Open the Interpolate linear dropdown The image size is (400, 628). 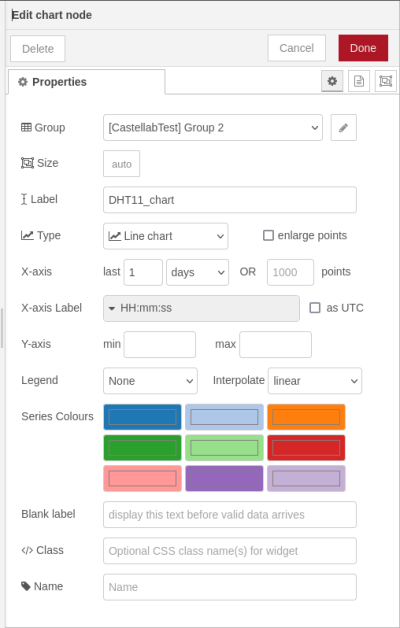(x=315, y=380)
